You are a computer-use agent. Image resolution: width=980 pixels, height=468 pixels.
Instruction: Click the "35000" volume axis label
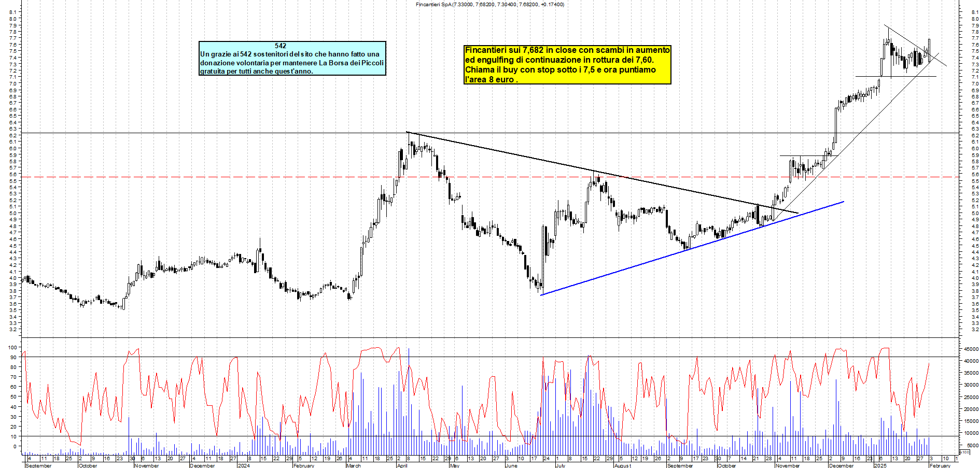coord(971,373)
